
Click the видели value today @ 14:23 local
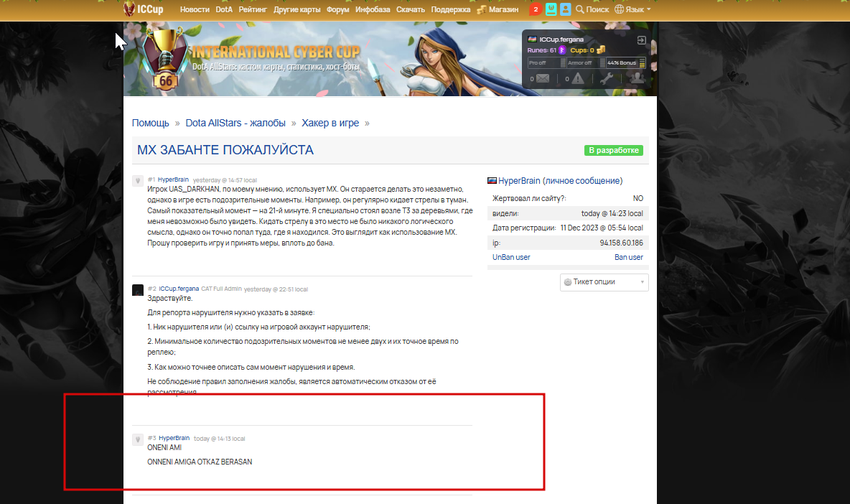pyautogui.click(x=612, y=213)
